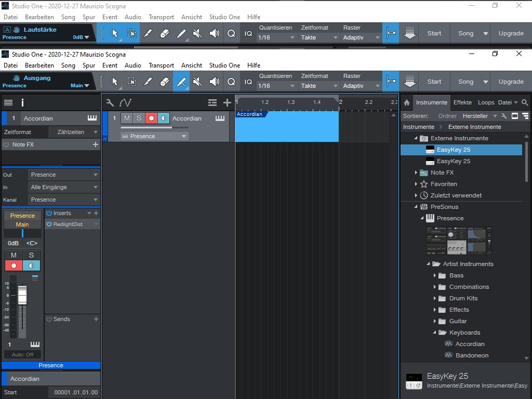Open the track list wrench options

coord(110,102)
